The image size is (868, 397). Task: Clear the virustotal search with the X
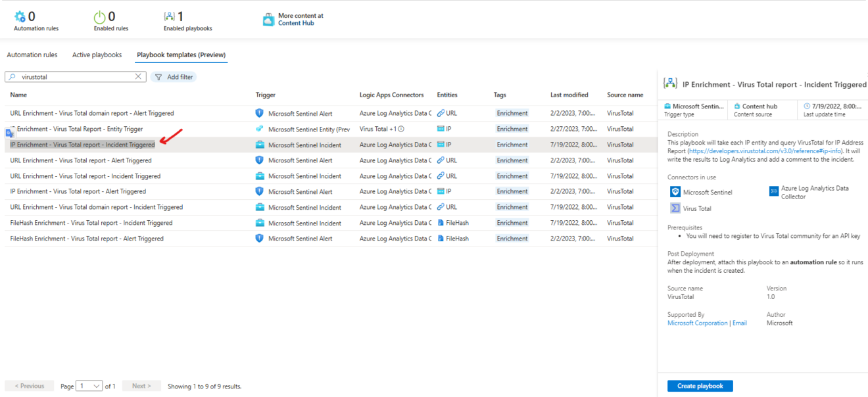[138, 76]
